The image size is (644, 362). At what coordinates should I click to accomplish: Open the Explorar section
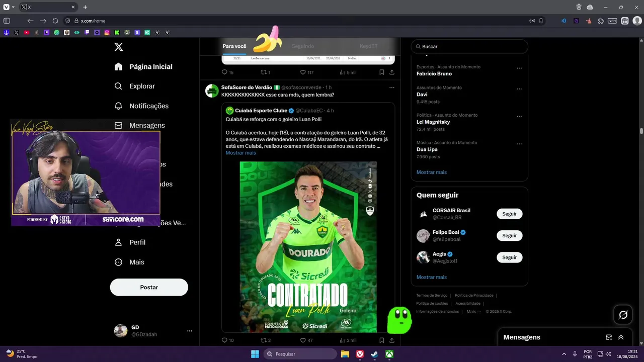(135, 86)
